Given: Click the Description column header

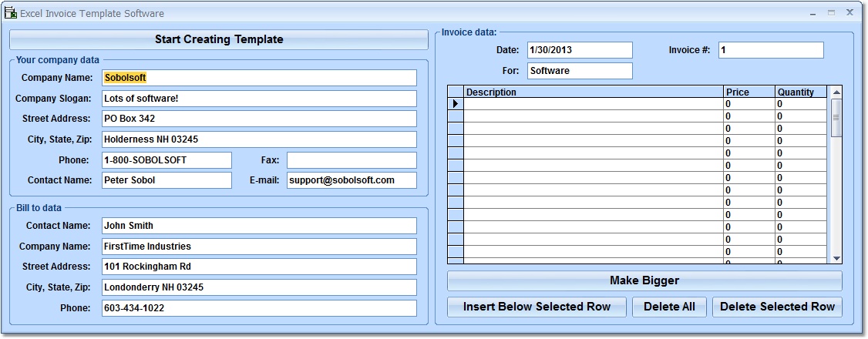Looking at the screenshot, I should pyautogui.click(x=594, y=92).
